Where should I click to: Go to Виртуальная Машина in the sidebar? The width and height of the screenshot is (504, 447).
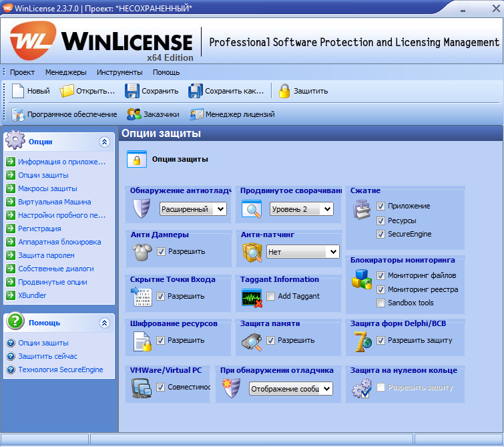(54, 202)
